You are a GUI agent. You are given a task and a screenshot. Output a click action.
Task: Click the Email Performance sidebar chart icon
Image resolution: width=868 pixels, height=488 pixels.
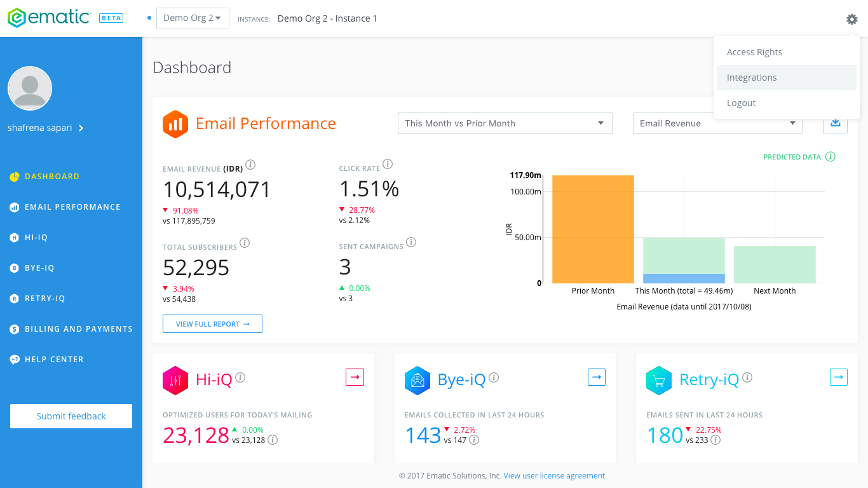click(15, 207)
